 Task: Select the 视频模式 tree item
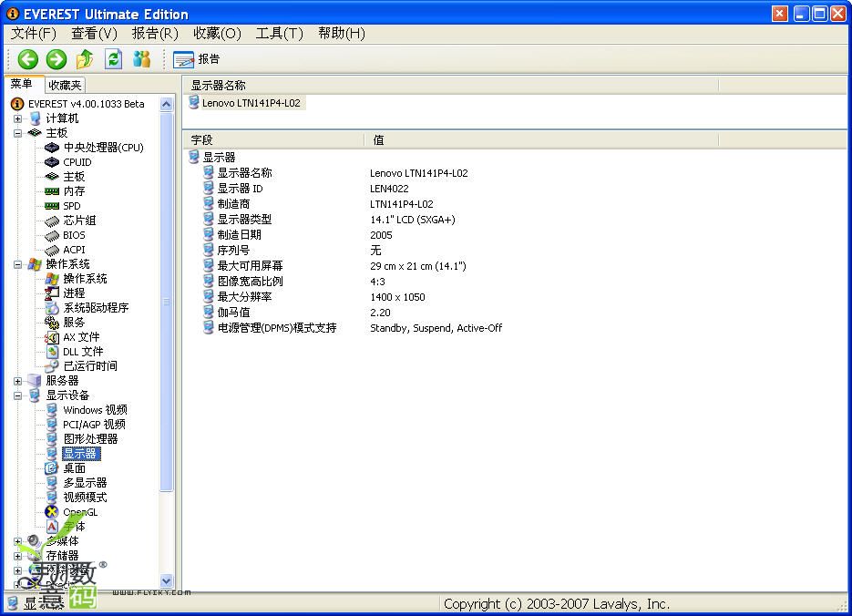(85, 498)
